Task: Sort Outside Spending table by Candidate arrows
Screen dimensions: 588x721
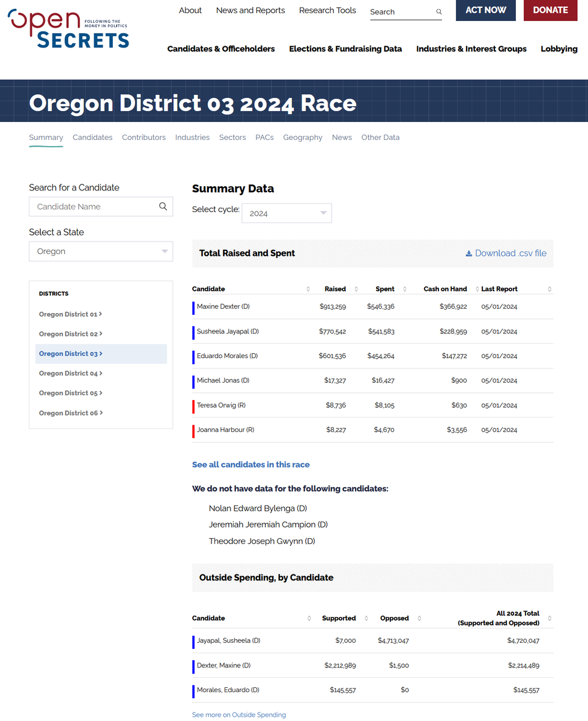Action: pos(309,618)
